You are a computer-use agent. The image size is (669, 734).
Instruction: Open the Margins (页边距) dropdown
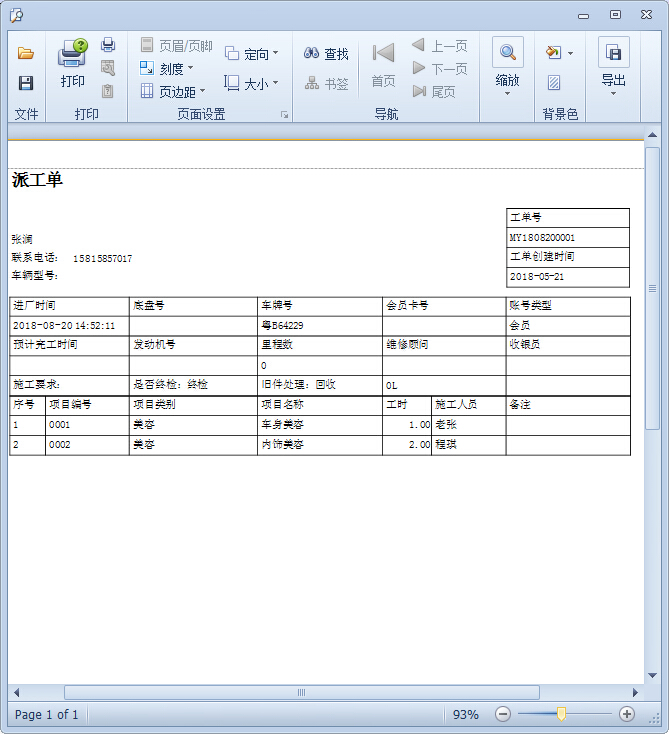[x=172, y=92]
